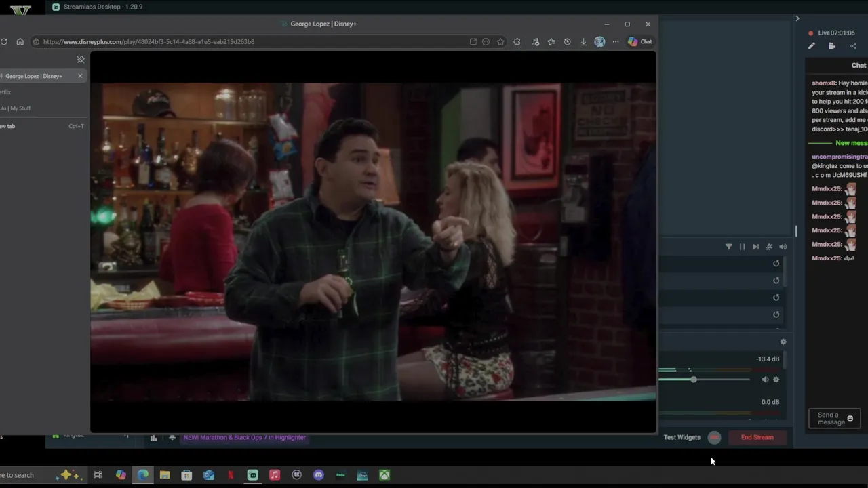
Task: Open browser settings and more menu
Action: tap(616, 41)
